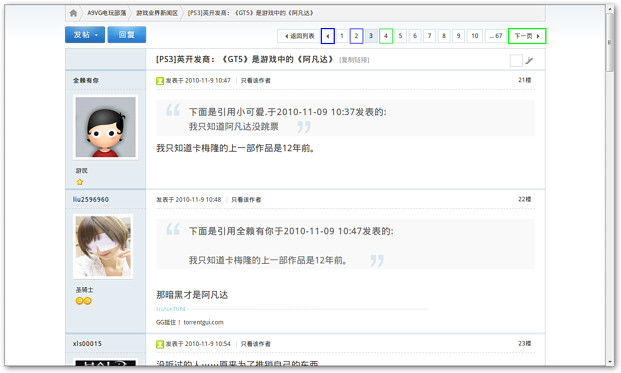The height and width of the screenshot is (373, 621).
Task: Open username liu2596960 profile
Action: point(91,200)
